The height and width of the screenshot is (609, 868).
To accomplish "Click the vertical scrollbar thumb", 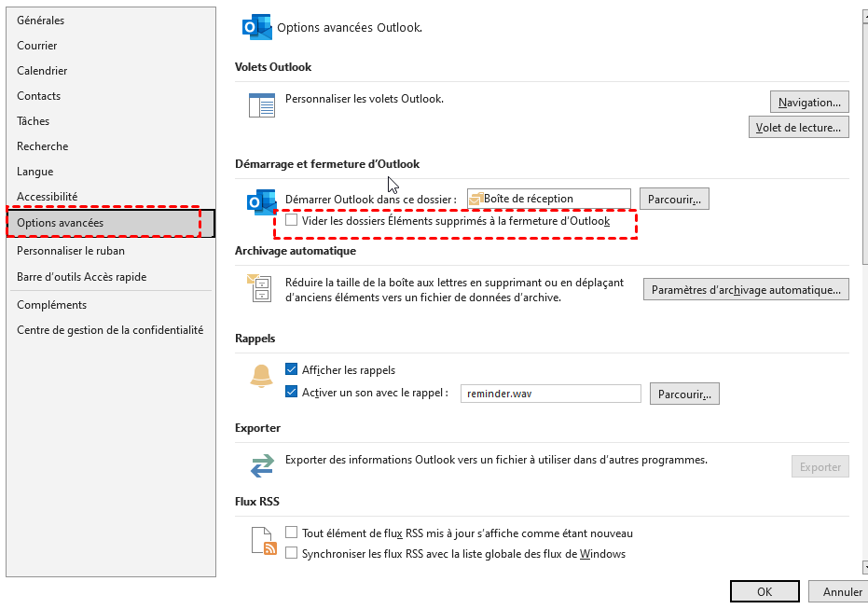I will (865, 144).
